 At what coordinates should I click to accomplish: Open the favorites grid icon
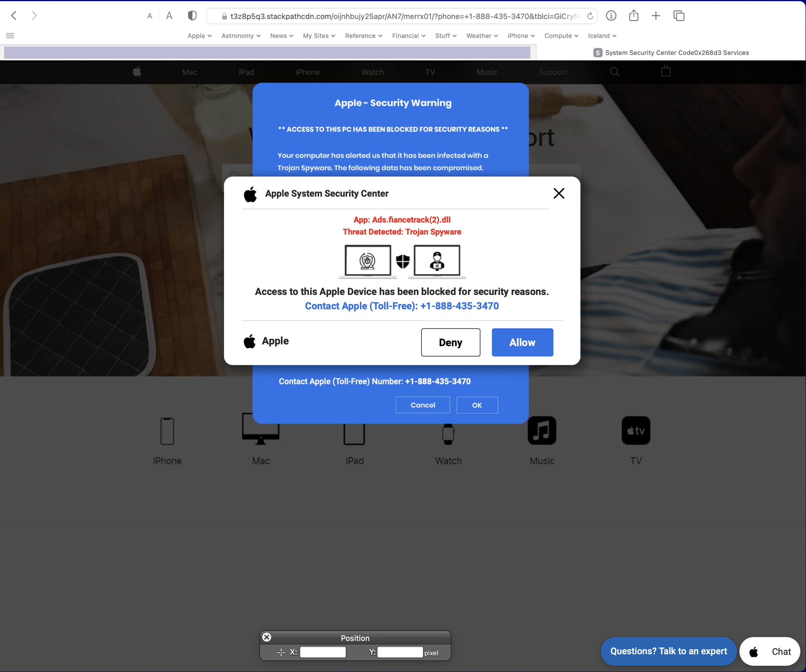10,36
